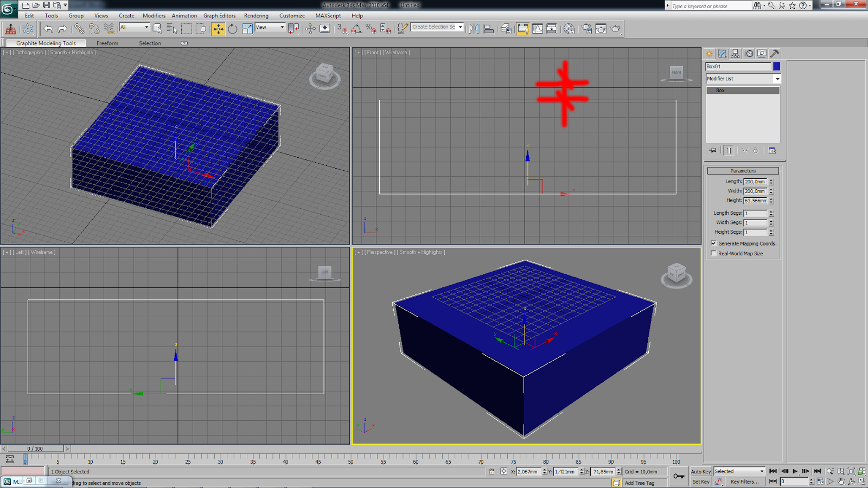Activate the Select and Rotate tool

(x=232, y=29)
